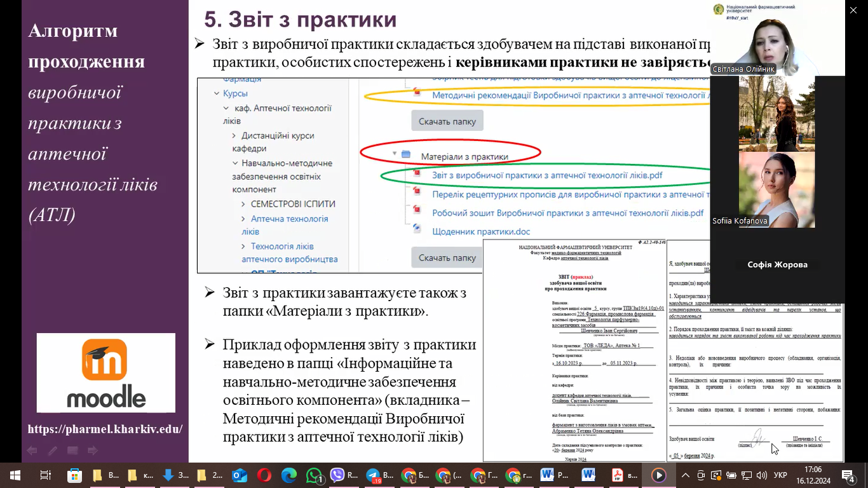Expand 'Технологія ліків аптечного виробництва' node
This screenshot has height=488, width=868.
244,247
